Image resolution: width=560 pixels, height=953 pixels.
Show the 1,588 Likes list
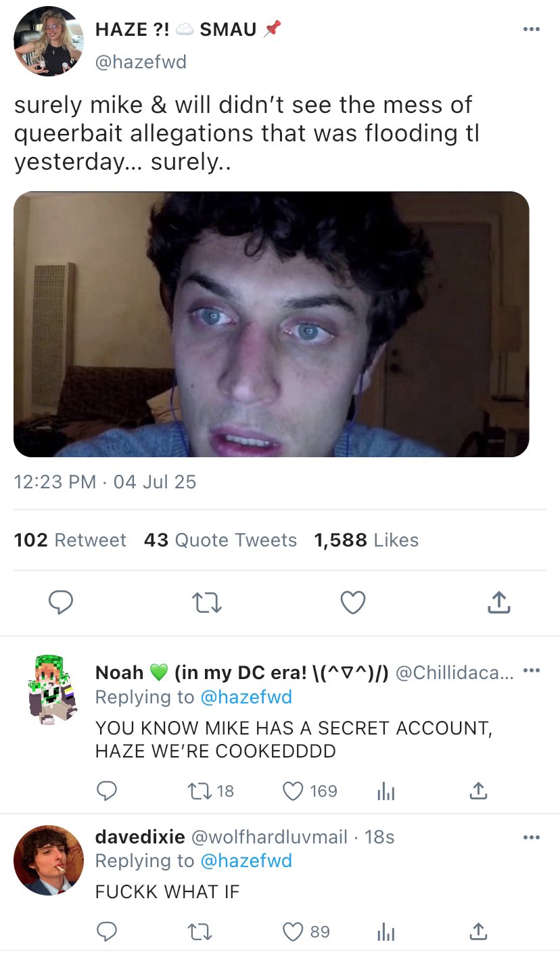click(366, 540)
